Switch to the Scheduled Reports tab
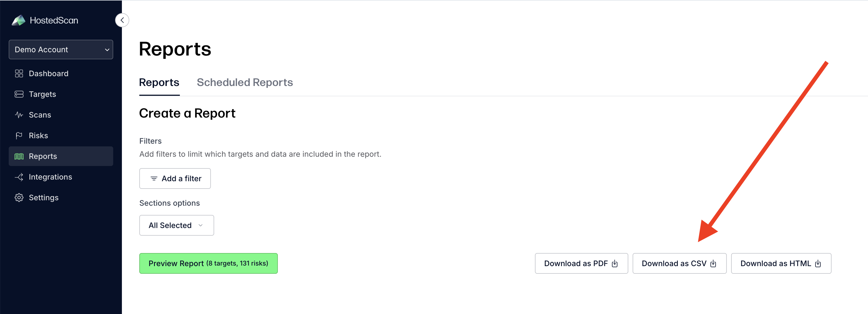Screen dimensions: 868x314 point(245,82)
